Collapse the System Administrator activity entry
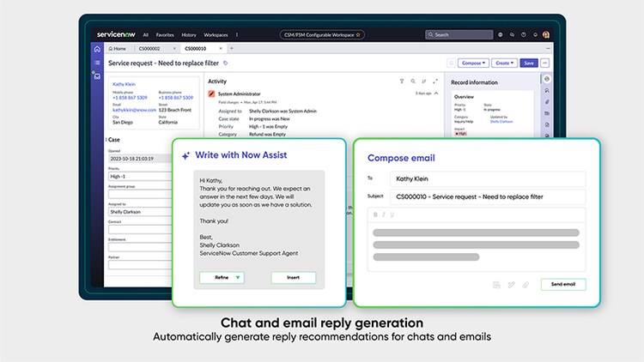Screen dimensions: 644x362 pos(436,94)
